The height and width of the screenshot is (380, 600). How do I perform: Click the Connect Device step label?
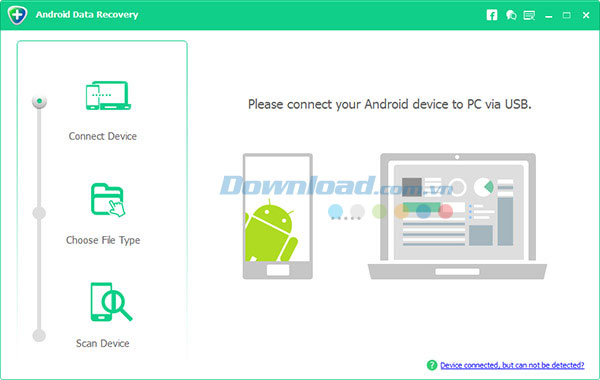point(103,136)
